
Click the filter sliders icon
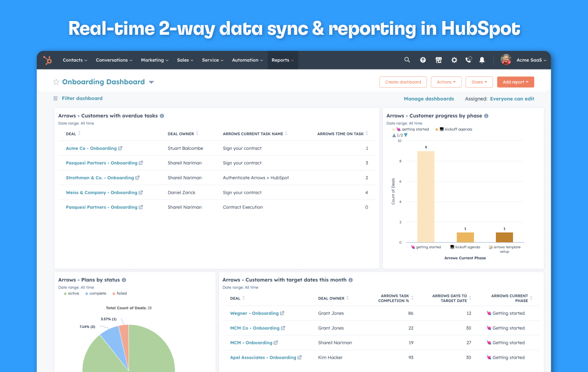tap(55, 98)
